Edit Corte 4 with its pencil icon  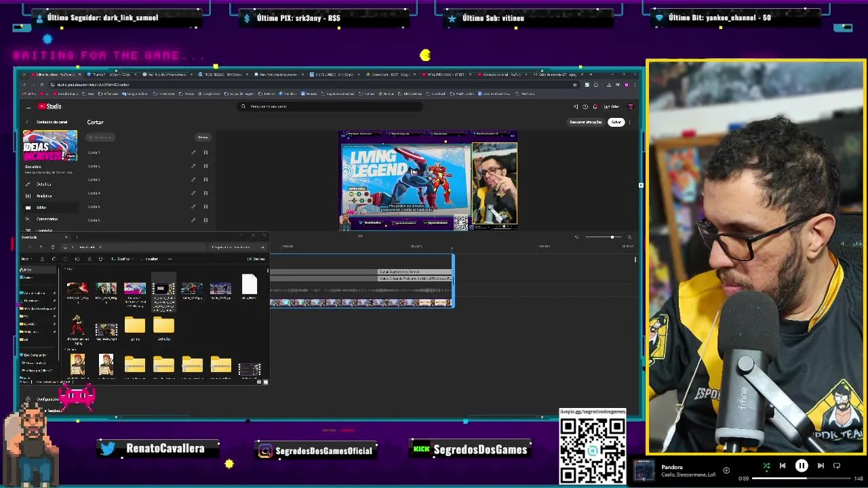pos(193,193)
